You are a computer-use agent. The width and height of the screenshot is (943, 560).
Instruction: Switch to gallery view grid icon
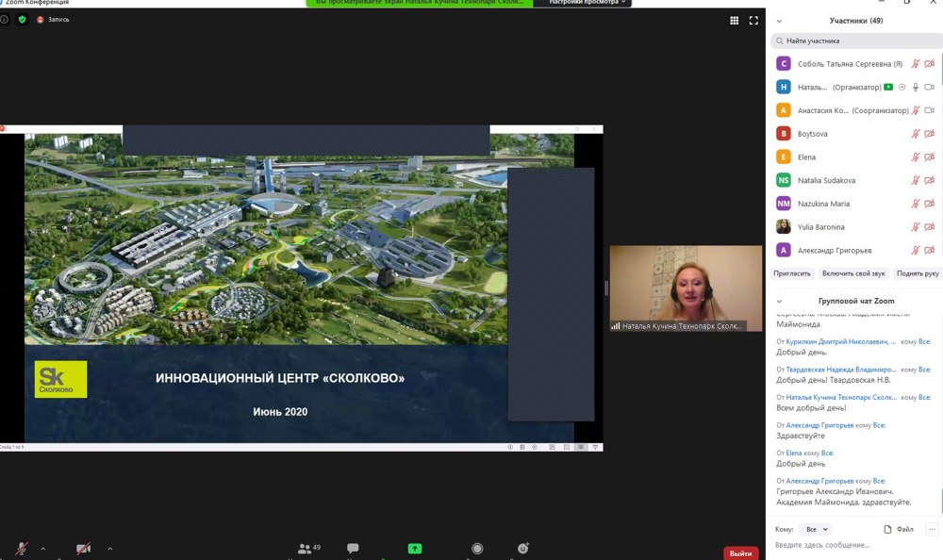coord(735,21)
